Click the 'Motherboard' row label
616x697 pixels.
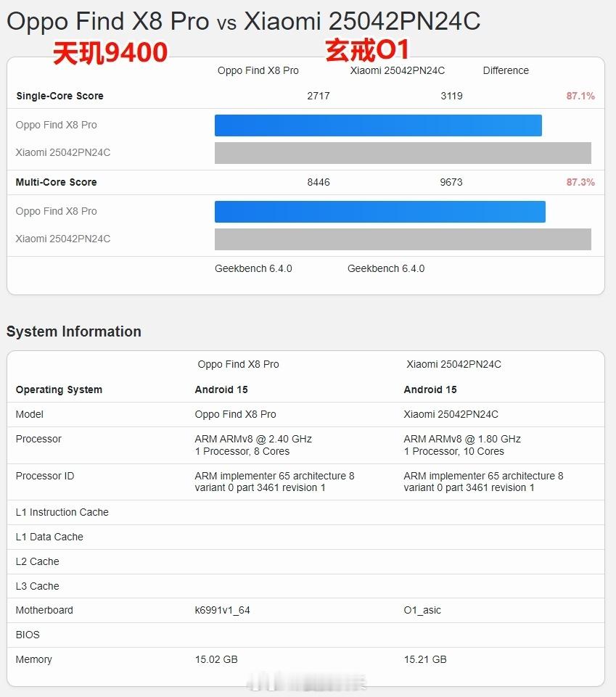click(44, 610)
